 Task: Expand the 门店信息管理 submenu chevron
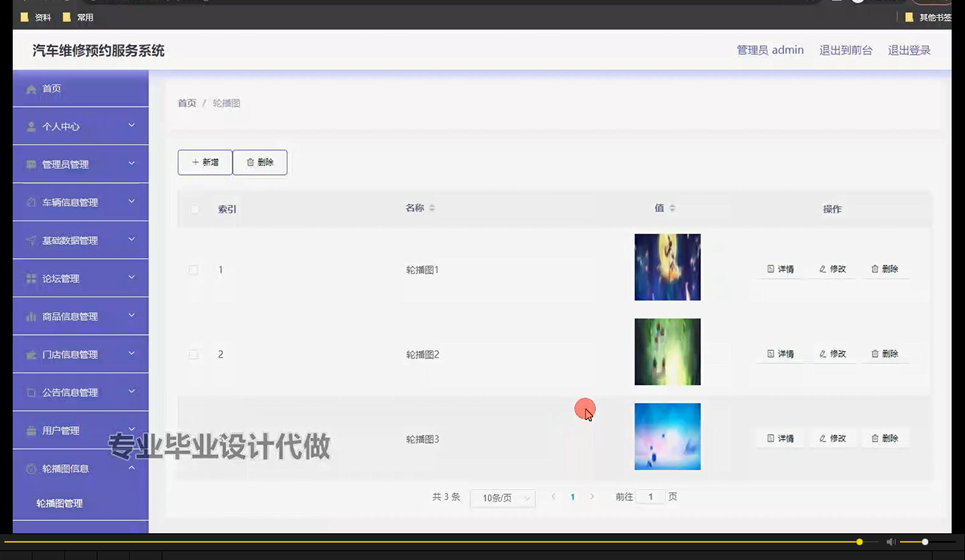132,353
